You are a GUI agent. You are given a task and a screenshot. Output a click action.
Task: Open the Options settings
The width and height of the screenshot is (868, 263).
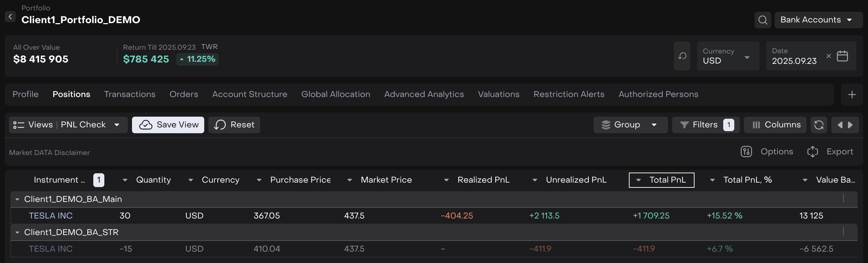pyautogui.click(x=767, y=152)
